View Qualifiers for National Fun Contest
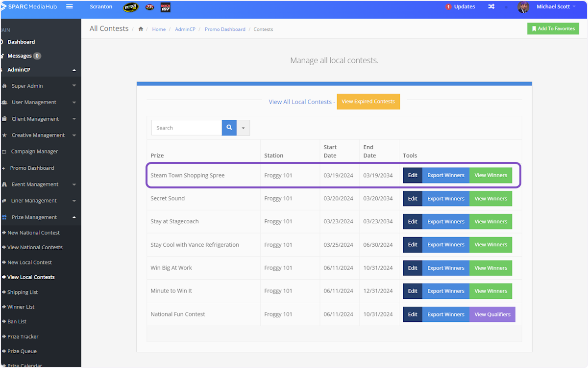588x368 pixels. 492,315
